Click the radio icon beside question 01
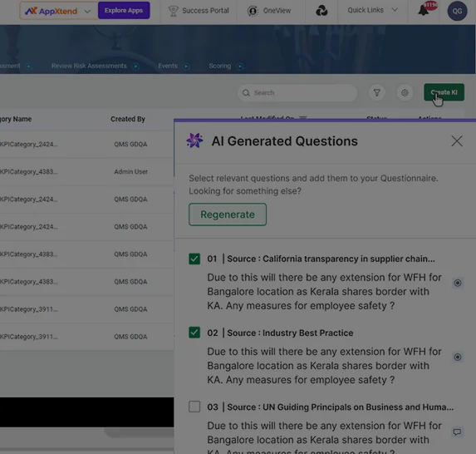Screen dimensions: 476x454 pyautogui.click(x=458, y=283)
